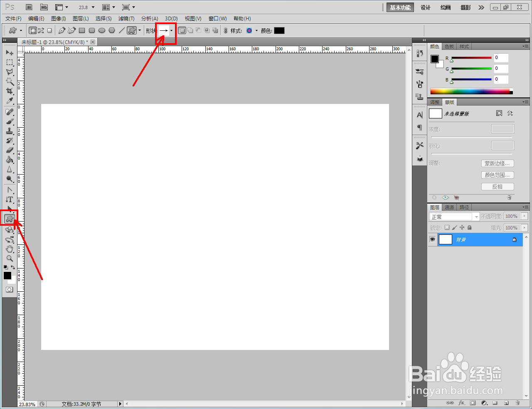This screenshot has height=409, width=532.
Task: Select the Zoom tool
Action: [x=10, y=258]
